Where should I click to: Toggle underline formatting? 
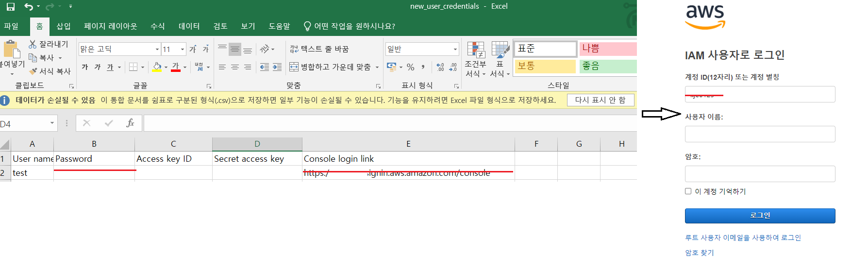click(x=110, y=67)
